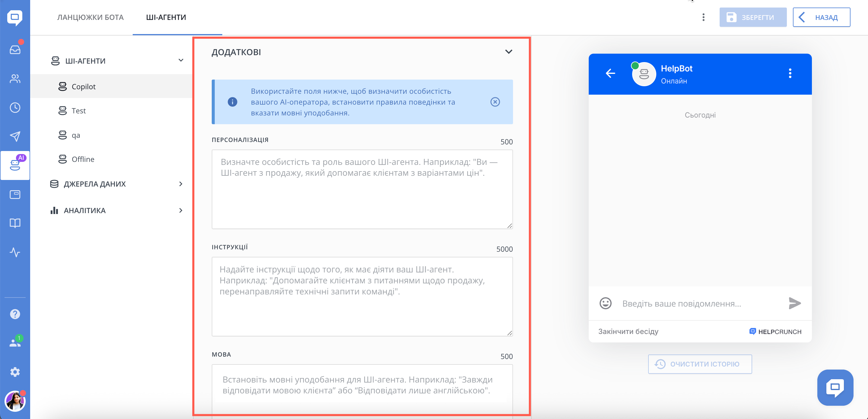Click the НАЗАД back button
This screenshot has width=868, height=419.
[x=821, y=17]
